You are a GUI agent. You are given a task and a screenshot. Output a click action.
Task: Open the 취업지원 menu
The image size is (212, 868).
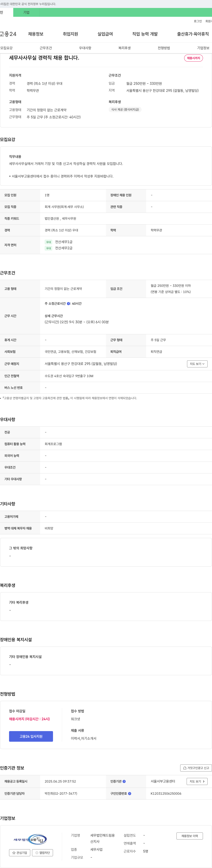70,34
